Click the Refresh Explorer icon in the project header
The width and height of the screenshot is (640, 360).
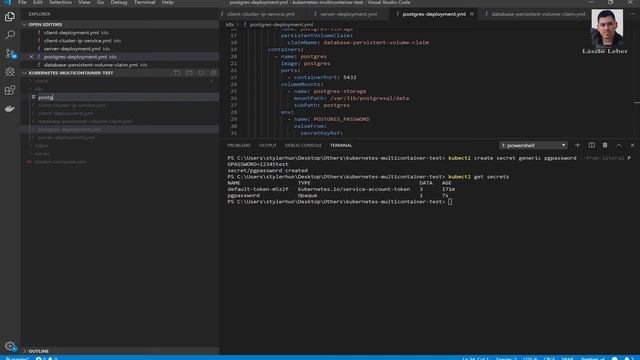(x=201, y=73)
